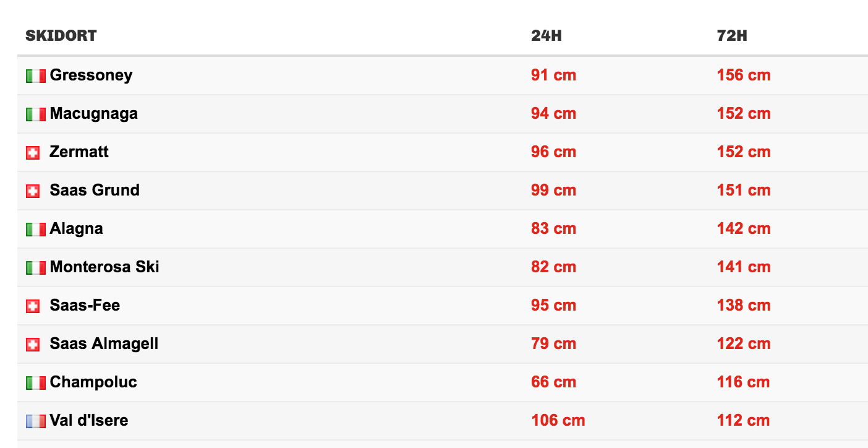Sort by the 72H snowfall column

[x=732, y=36]
